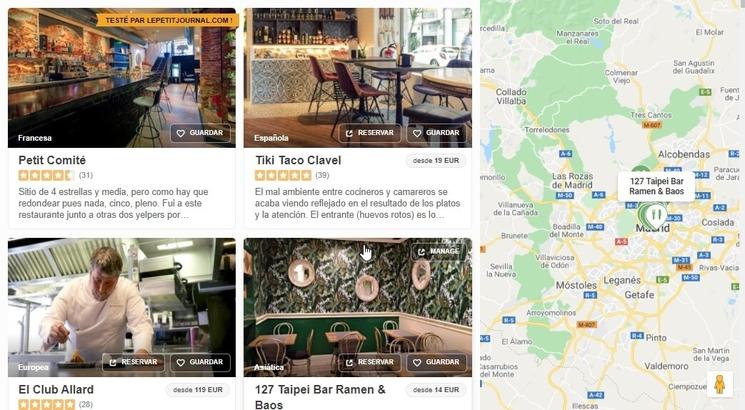
Task: Click the Tiki Taco Clavel star rating
Action: coord(283,175)
